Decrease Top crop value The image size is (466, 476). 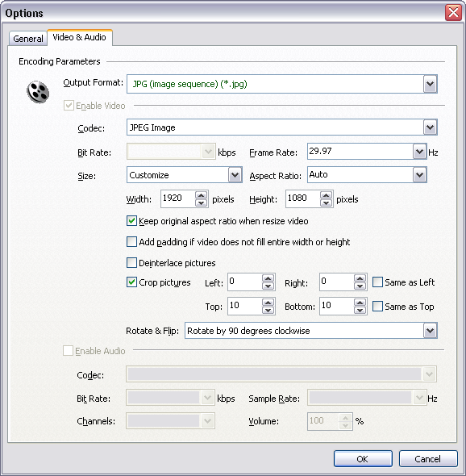point(268,310)
